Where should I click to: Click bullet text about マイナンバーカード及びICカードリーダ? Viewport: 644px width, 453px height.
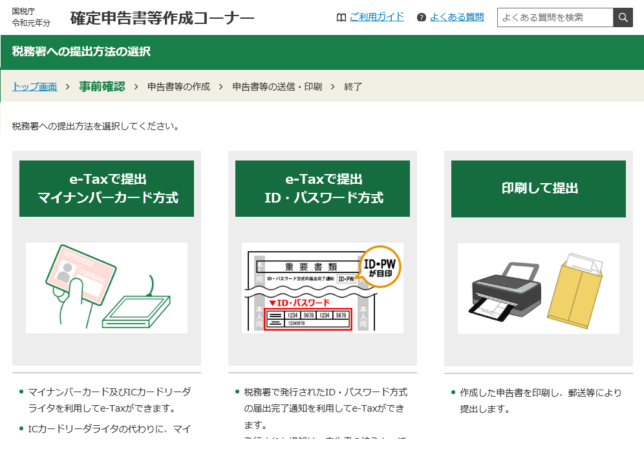pyautogui.click(x=109, y=400)
